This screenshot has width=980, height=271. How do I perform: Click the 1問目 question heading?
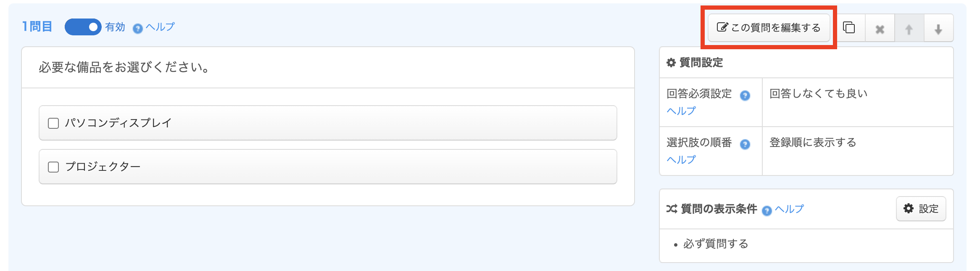pos(37,27)
